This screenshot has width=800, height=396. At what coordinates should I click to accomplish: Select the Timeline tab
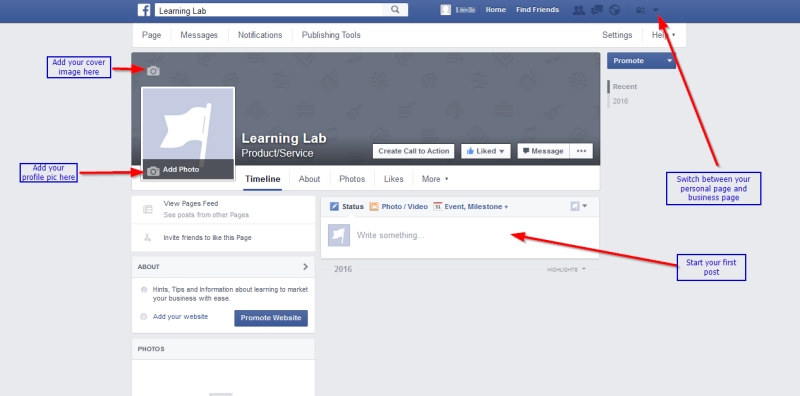pos(263,179)
